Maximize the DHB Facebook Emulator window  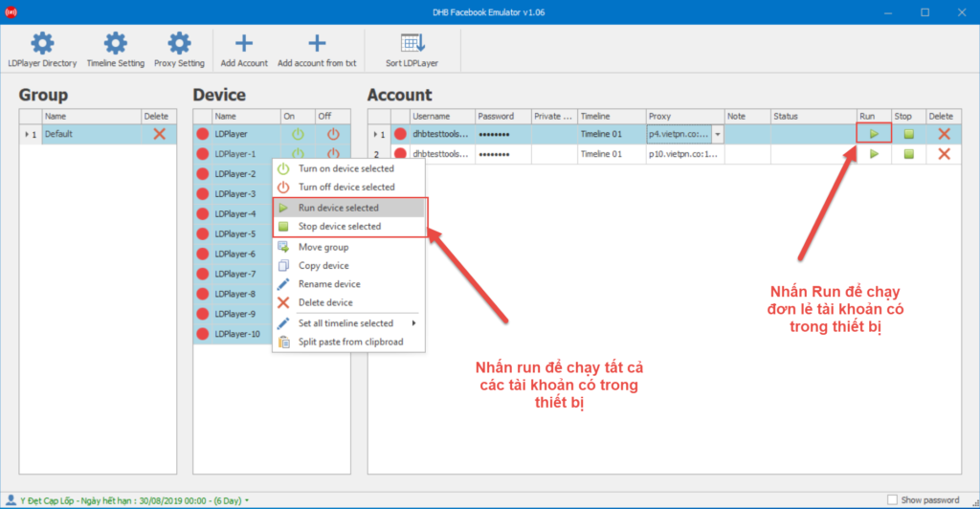[x=925, y=12]
